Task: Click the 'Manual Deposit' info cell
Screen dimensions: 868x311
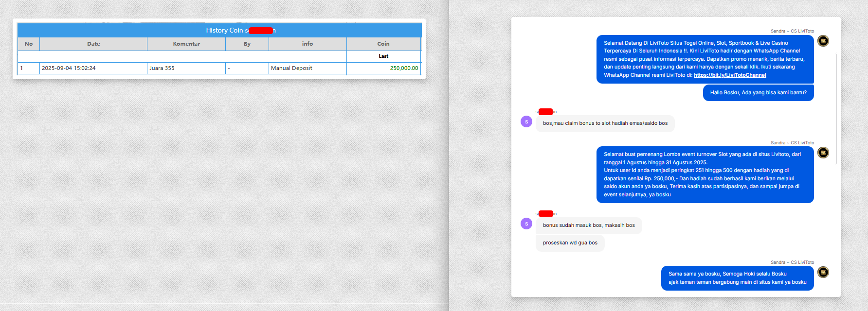Action: [x=307, y=68]
